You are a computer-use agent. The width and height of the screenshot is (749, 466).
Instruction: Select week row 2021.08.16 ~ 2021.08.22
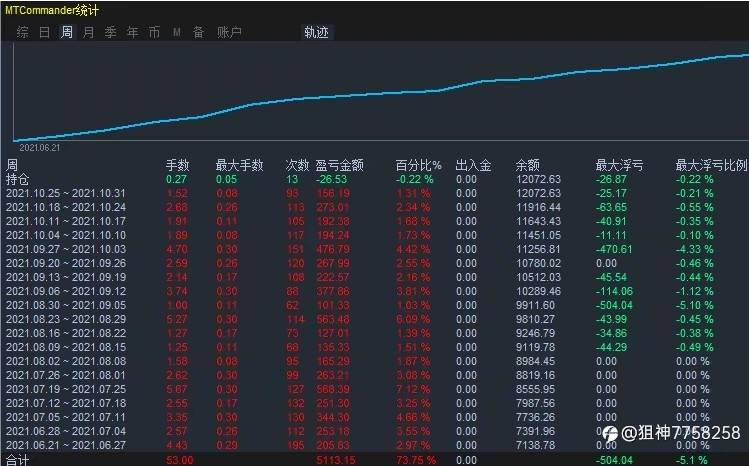point(374,333)
